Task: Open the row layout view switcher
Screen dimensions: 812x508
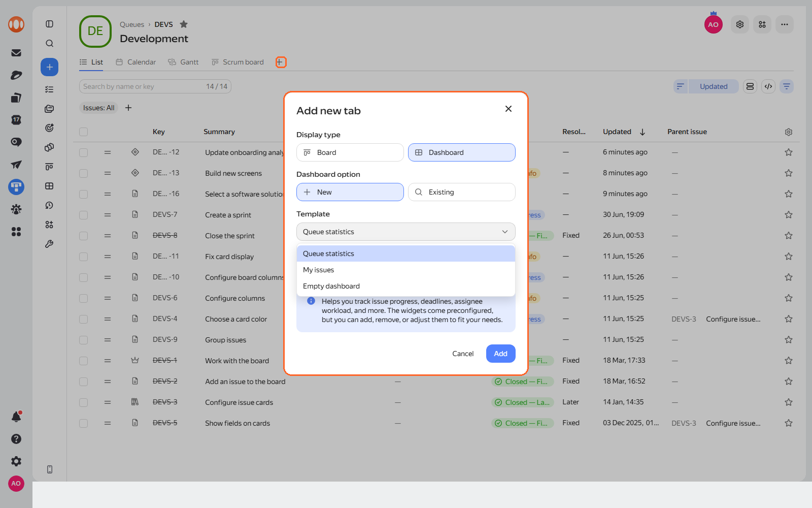Action: point(750,86)
